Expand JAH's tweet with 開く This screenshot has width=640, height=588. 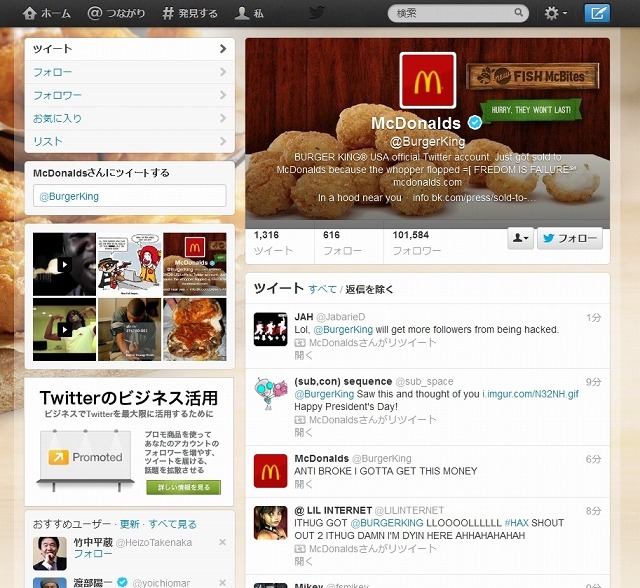click(303, 355)
